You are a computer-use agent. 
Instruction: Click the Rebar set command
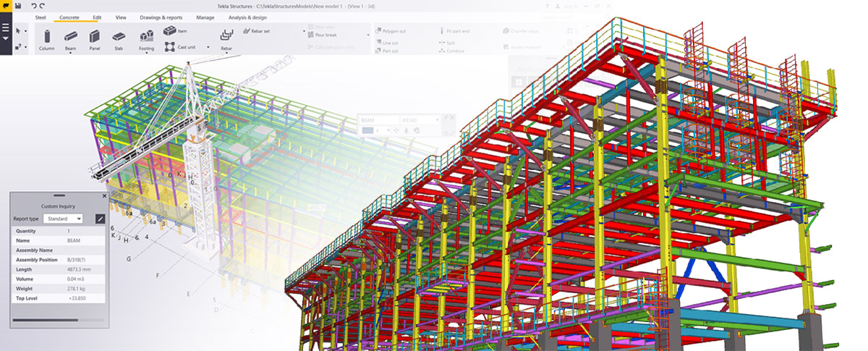(x=256, y=31)
